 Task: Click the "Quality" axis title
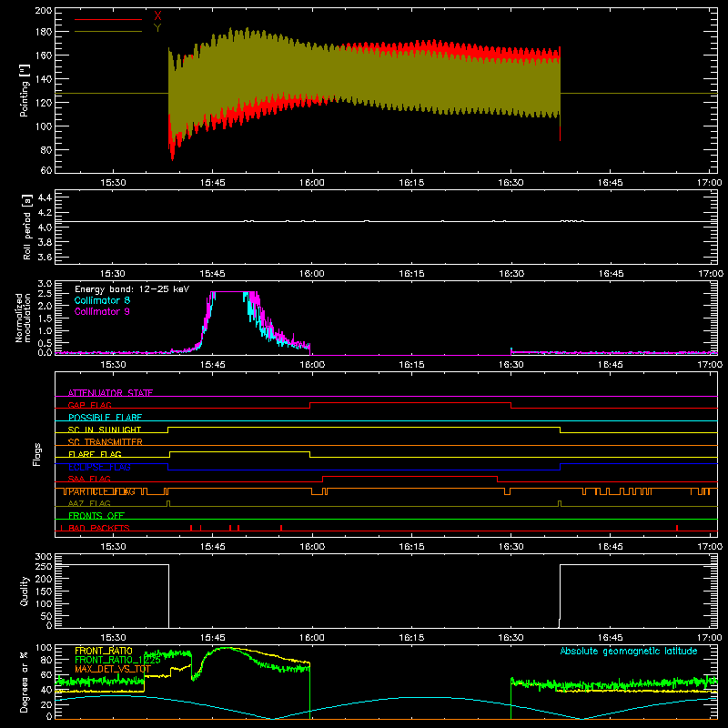point(25,591)
